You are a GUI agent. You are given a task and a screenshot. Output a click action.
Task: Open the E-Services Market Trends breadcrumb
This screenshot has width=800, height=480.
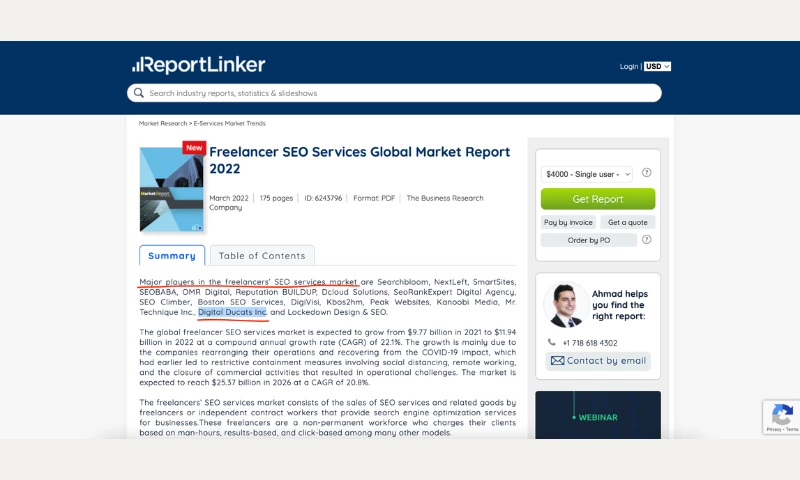[x=230, y=123]
